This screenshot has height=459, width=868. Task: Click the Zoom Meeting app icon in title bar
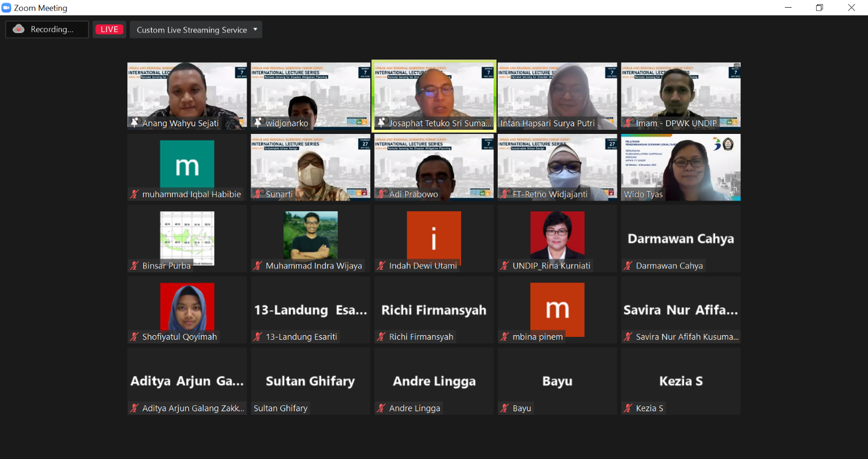6,8
